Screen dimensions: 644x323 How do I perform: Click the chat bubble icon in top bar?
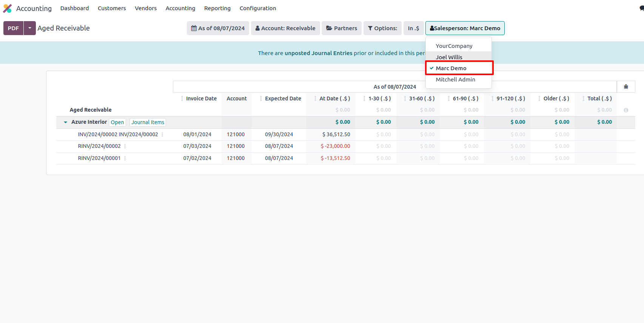coord(642,8)
